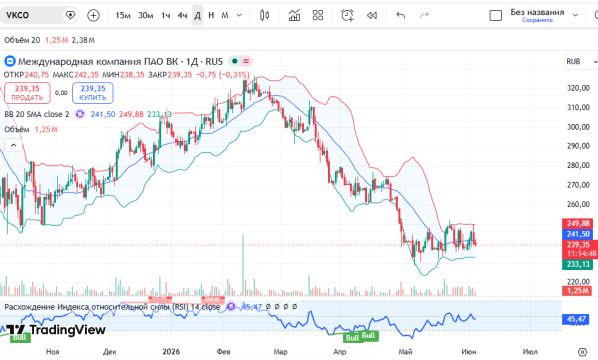Expand the layout dropdown arrow beside Без названия

575,15
